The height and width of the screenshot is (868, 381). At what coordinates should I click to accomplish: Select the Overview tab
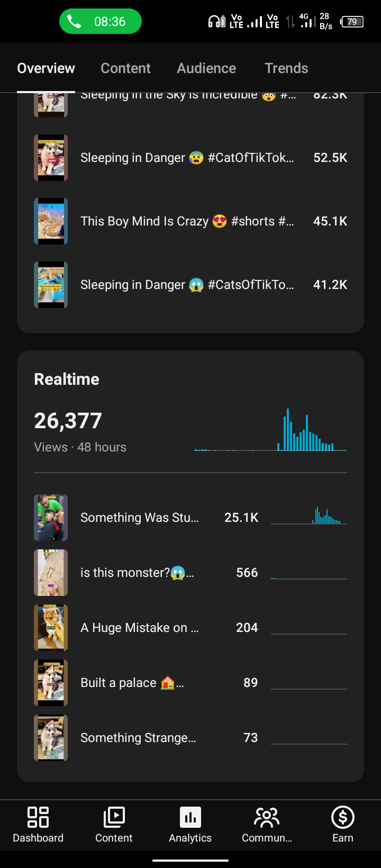tap(46, 68)
